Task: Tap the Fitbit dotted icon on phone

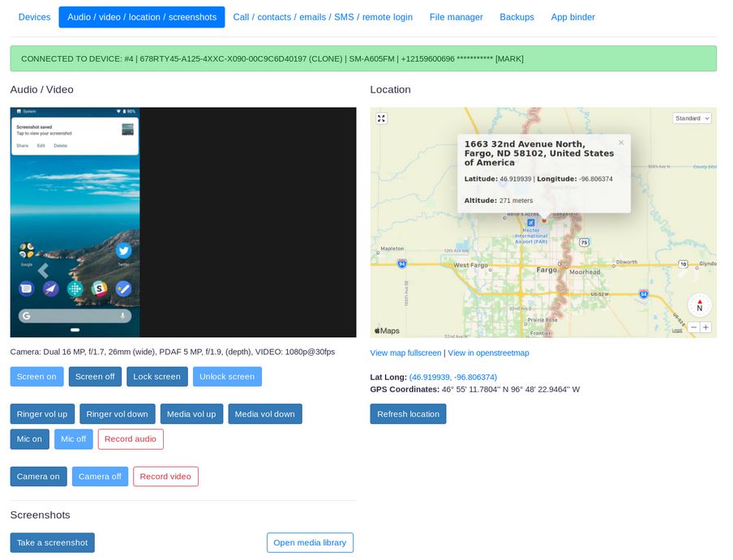Action: (x=75, y=289)
